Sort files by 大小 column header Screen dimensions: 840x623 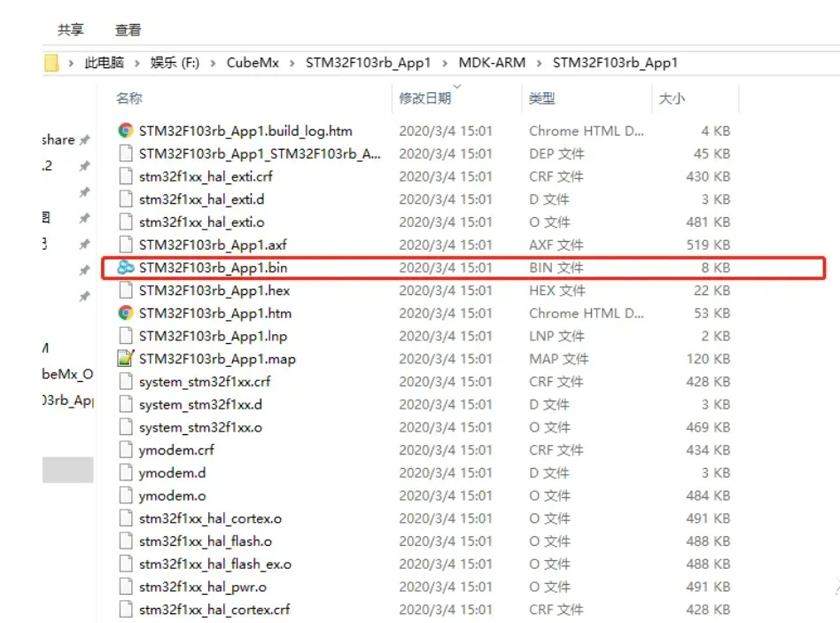(672, 98)
